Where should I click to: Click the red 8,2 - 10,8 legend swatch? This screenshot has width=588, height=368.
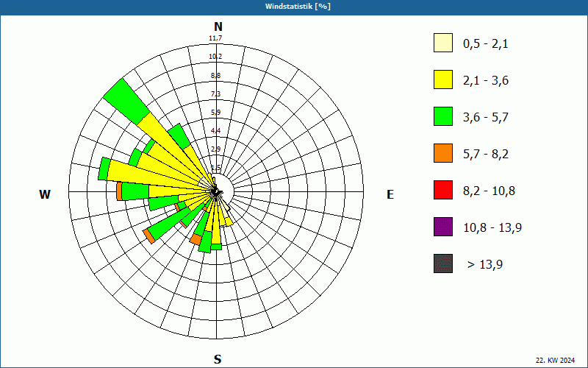[x=443, y=190]
